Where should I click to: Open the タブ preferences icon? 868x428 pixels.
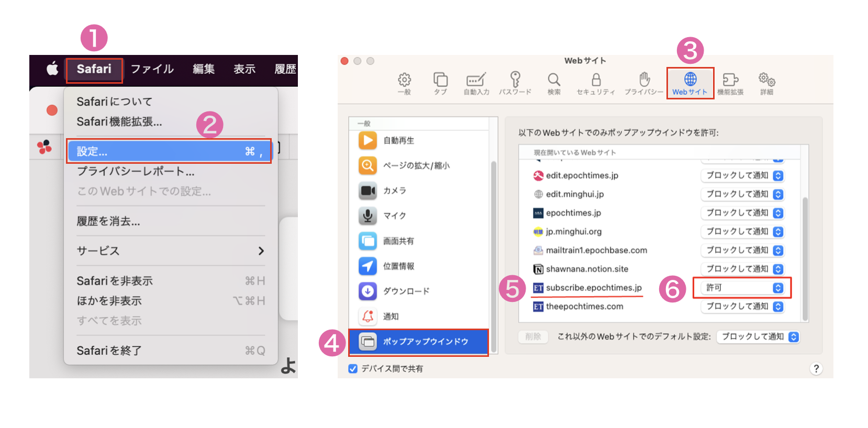[440, 84]
